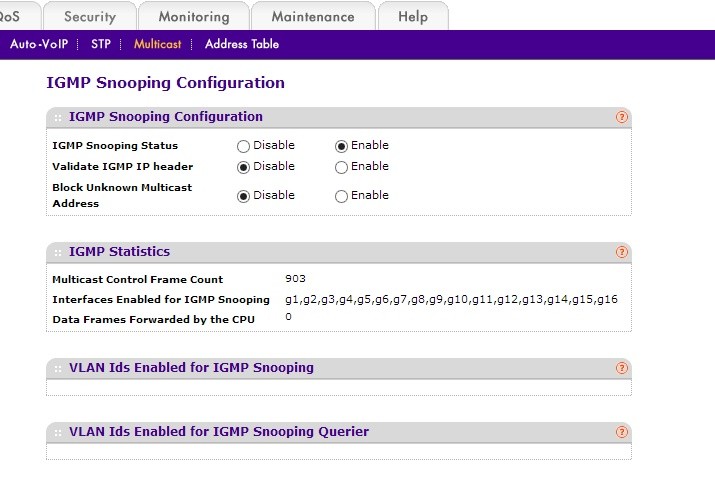This screenshot has width=715, height=499.
Task: Click help icon for VLAN Ids Enabled for IGMP Snooping
Action: point(621,368)
